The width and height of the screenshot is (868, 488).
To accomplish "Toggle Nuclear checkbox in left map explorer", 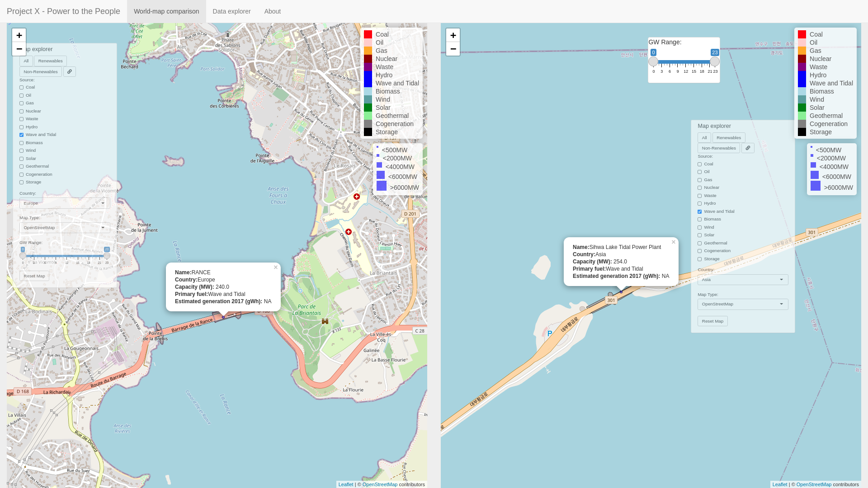I will [21, 111].
